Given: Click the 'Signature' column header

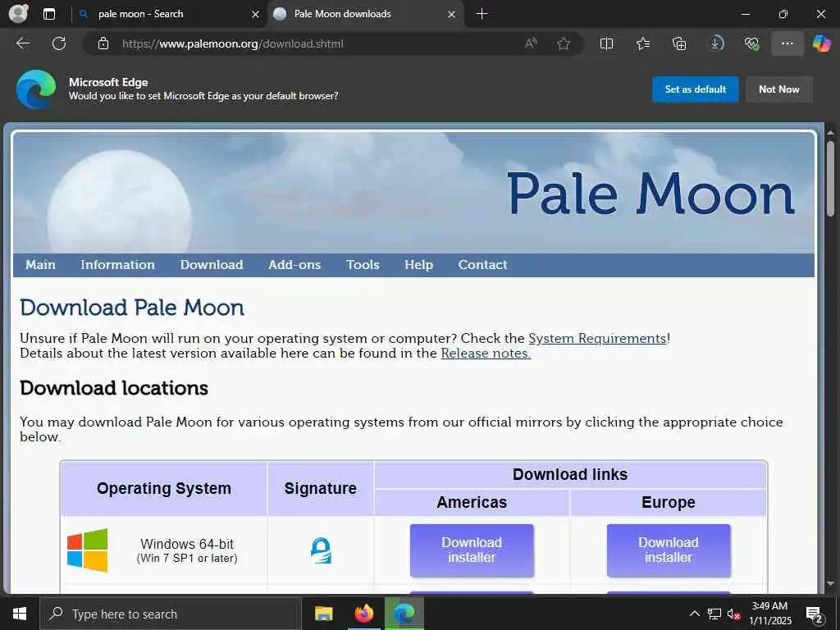Looking at the screenshot, I should click(321, 489).
